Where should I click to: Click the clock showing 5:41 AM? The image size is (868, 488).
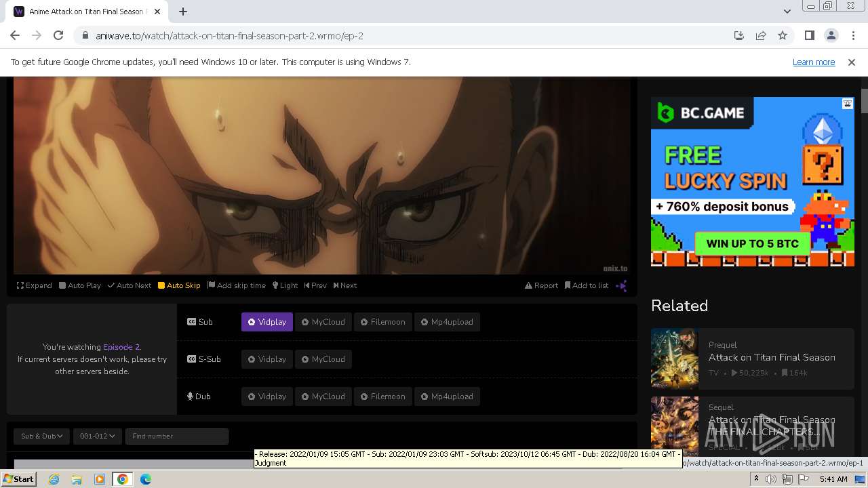tap(833, 479)
